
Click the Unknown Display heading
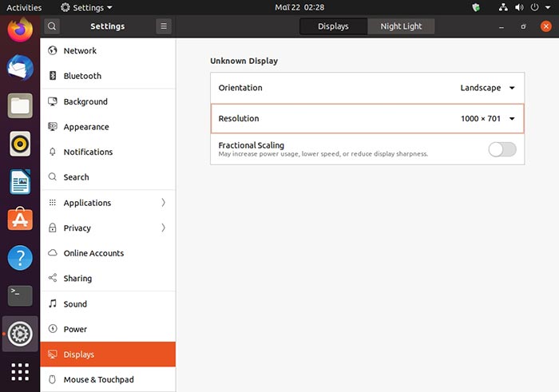(x=244, y=61)
